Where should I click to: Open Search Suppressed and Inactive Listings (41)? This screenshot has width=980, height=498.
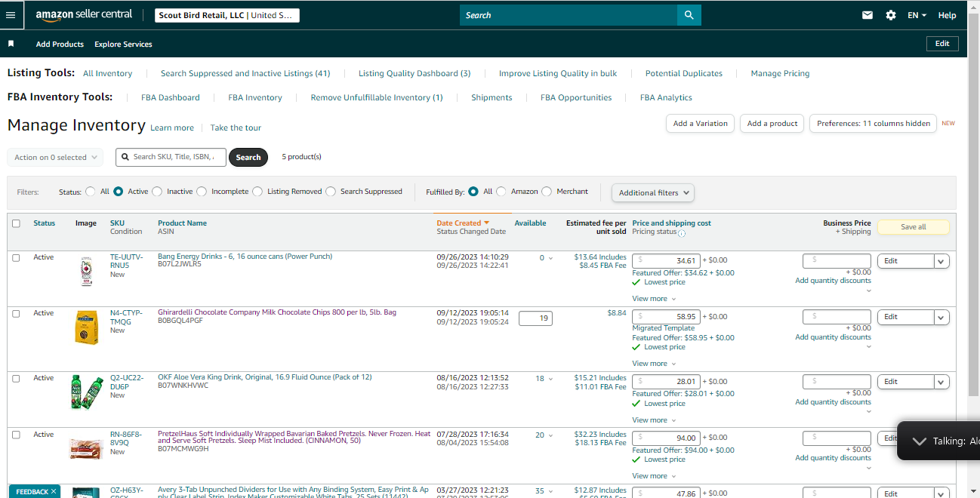point(245,73)
